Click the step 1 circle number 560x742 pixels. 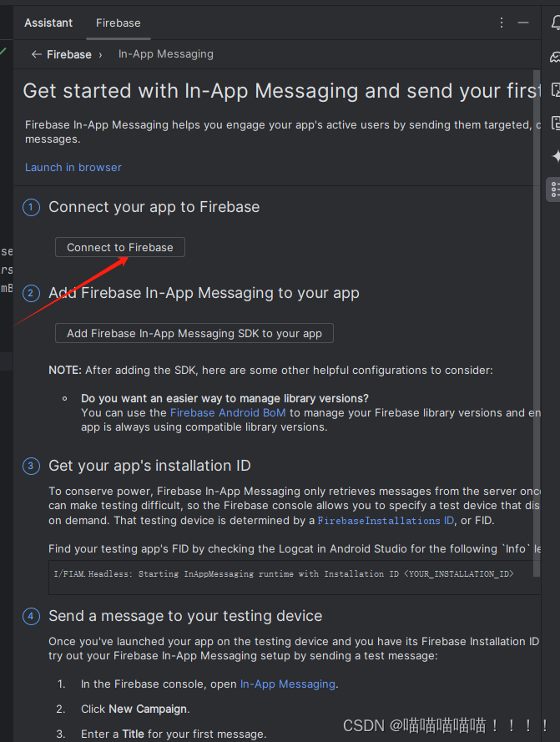pyautogui.click(x=31, y=207)
